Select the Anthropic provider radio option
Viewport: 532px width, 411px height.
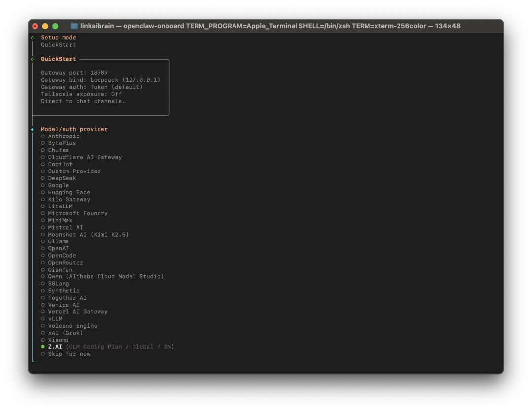coord(61,136)
